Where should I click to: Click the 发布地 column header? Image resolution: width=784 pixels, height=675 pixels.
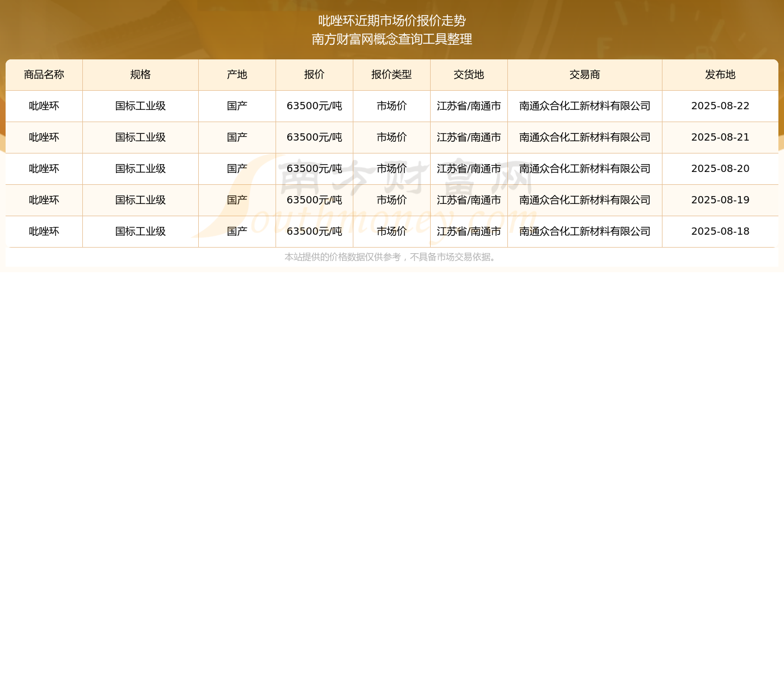(720, 75)
